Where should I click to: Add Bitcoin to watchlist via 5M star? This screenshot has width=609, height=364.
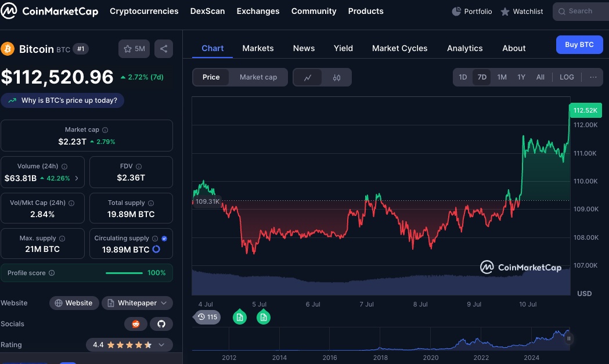pyautogui.click(x=134, y=49)
